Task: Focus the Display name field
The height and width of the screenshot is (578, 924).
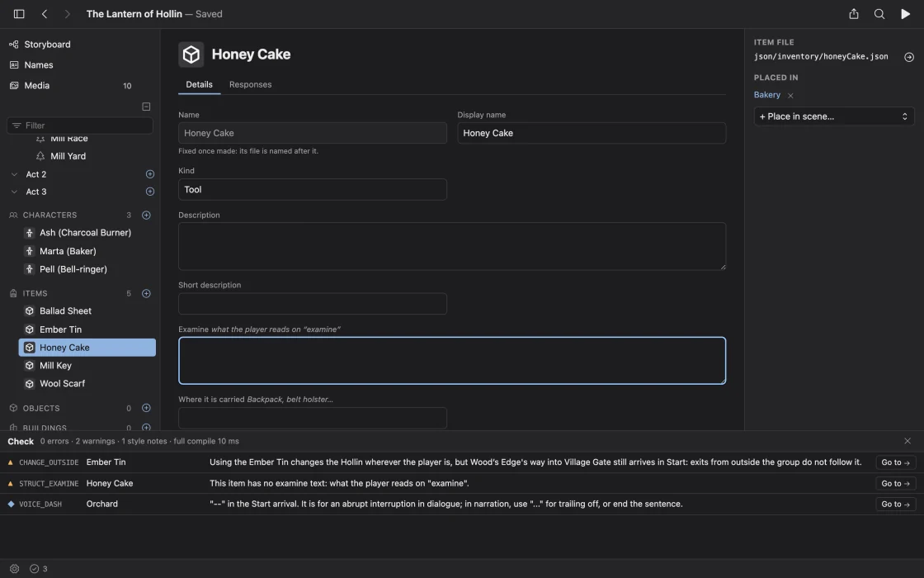Action: [x=592, y=133]
